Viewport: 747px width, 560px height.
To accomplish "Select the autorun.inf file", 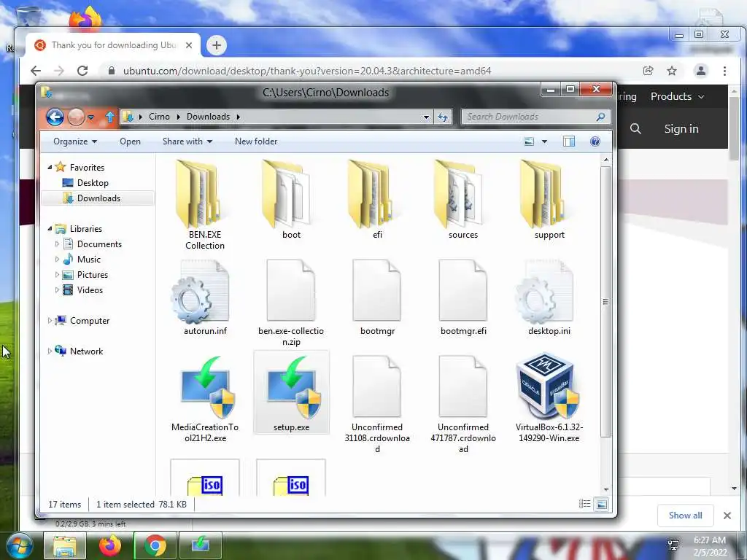I will [x=205, y=297].
